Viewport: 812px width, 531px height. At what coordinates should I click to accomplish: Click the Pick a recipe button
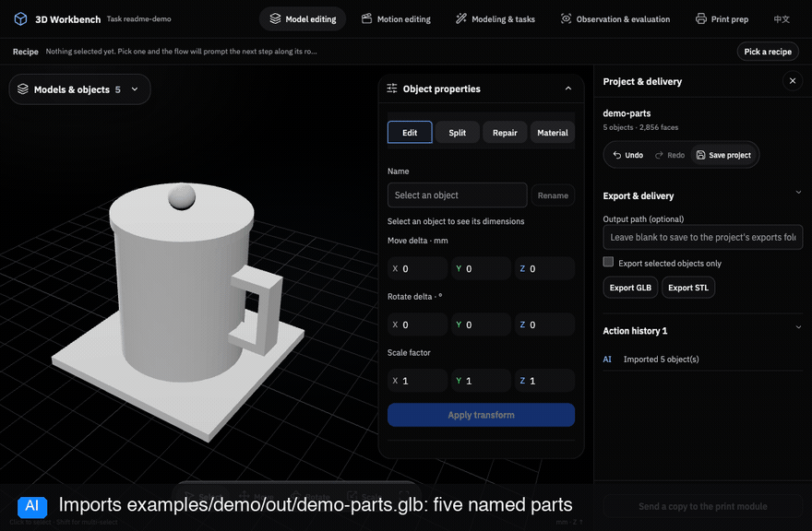pos(768,52)
